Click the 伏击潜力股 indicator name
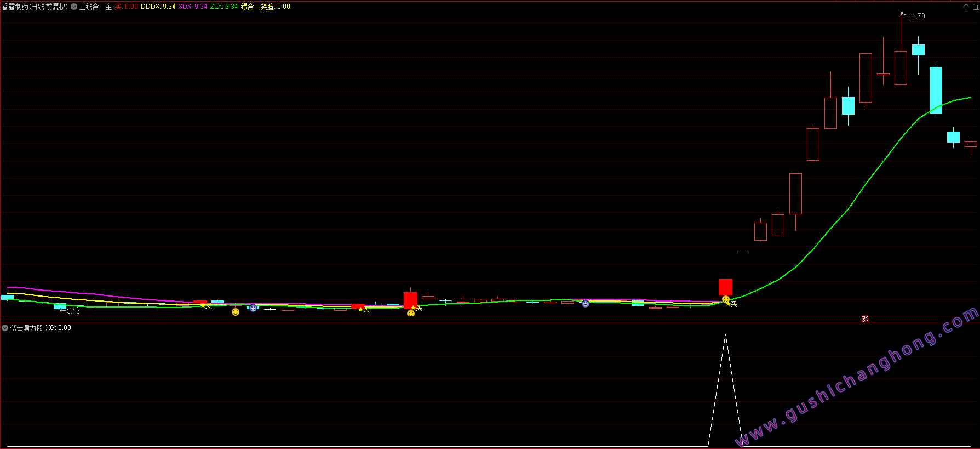The image size is (980, 449). pyautogui.click(x=27, y=328)
